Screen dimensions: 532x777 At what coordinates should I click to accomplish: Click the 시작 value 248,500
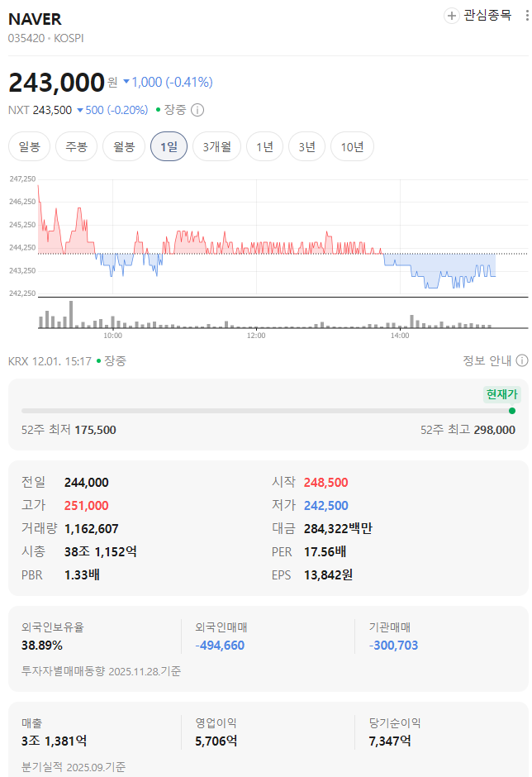pyautogui.click(x=326, y=482)
